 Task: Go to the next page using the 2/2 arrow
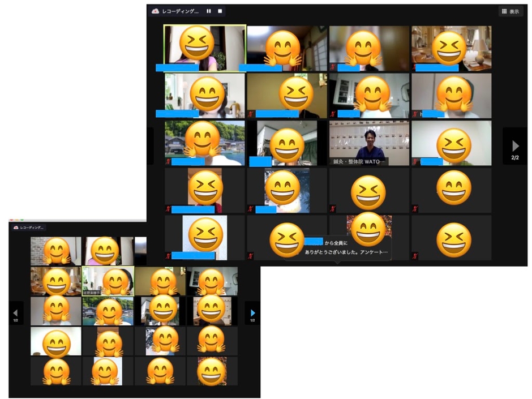pos(514,146)
